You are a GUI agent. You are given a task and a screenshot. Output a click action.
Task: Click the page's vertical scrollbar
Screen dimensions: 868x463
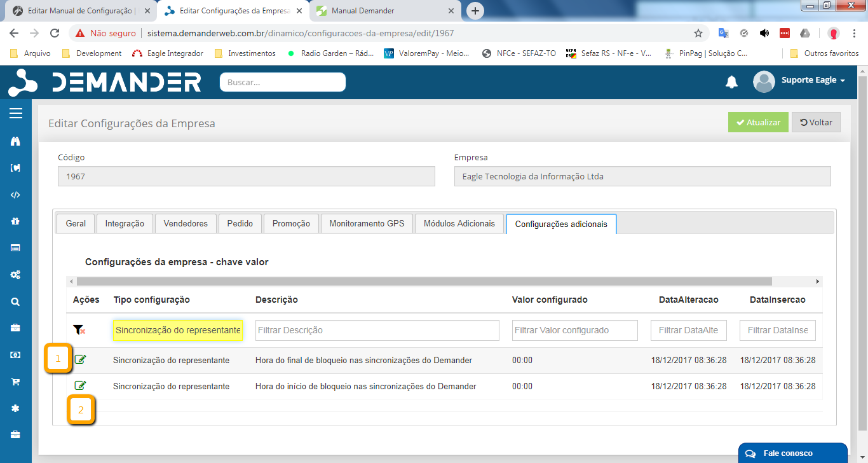pos(863,254)
